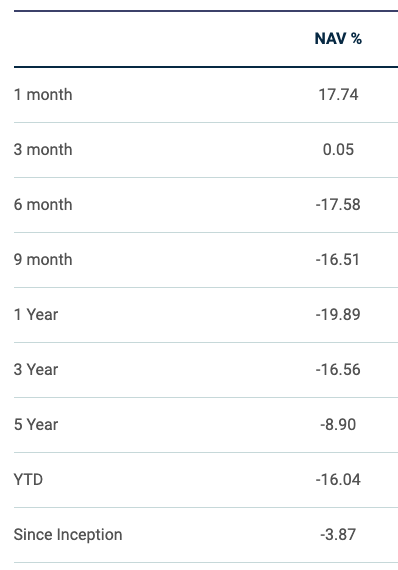
Task: Select the 3 month row label
Action: pos(43,149)
